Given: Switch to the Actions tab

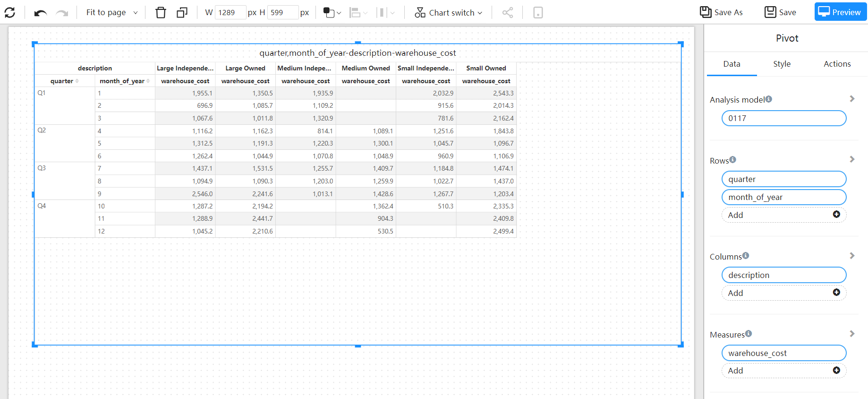Looking at the screenshot, I should tap(837, 64).
